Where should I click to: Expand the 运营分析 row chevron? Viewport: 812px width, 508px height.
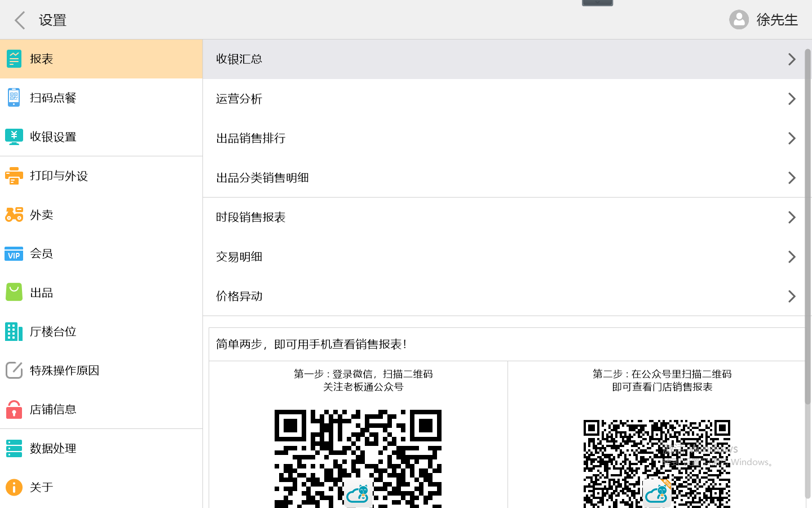tap(792, 99)
